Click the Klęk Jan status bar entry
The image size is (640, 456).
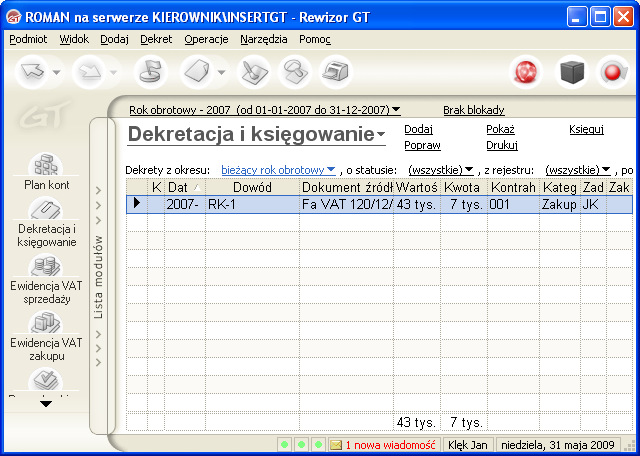[468, 445]
